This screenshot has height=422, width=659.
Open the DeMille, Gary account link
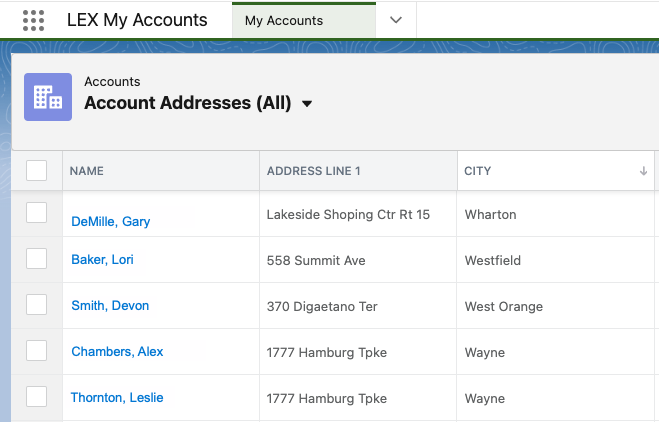(x=111, y=221)
